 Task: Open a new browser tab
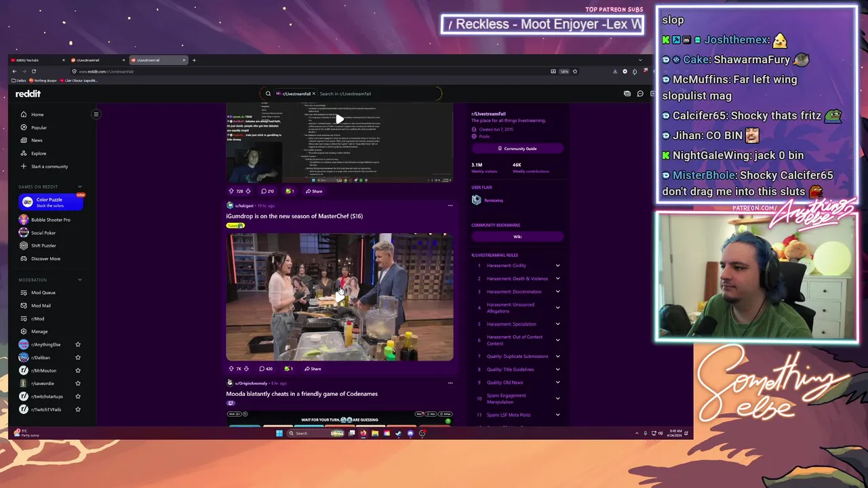pos(194,60)
